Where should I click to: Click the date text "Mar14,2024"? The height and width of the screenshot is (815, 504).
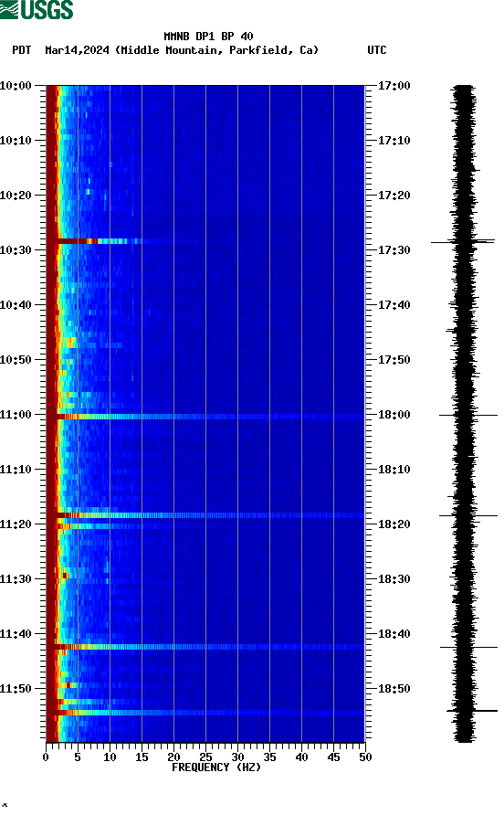pos(77,50)
